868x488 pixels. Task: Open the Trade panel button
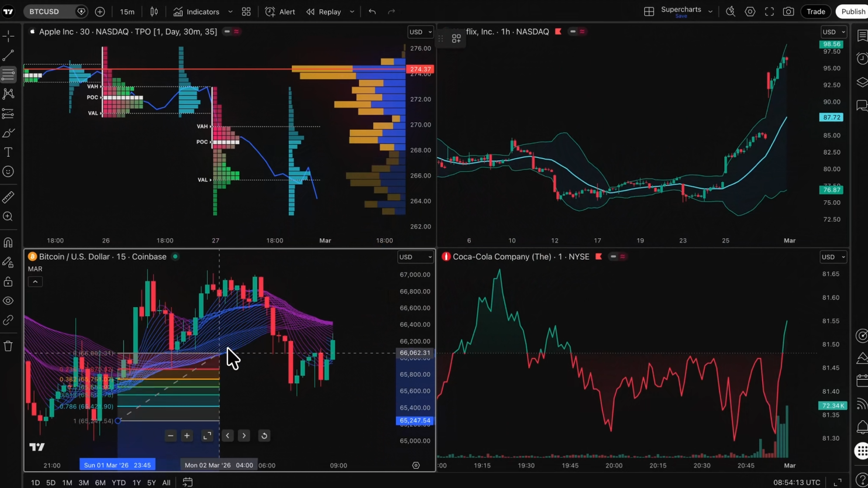point(816,12)
